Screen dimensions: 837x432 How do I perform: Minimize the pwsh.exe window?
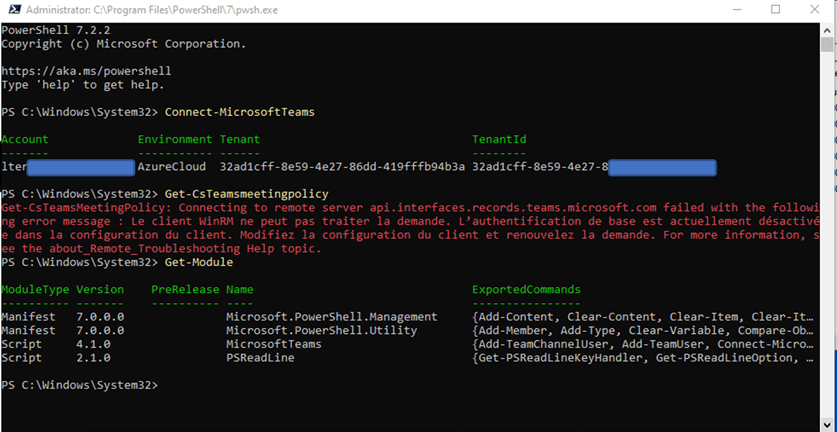[x=727, y=10]
